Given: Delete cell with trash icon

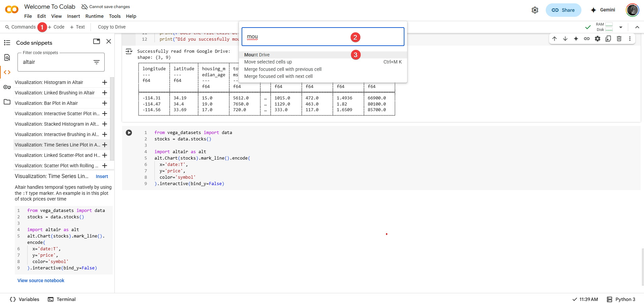Looking at the screenshot, I should pyautogui.click(x=619, y=39).
